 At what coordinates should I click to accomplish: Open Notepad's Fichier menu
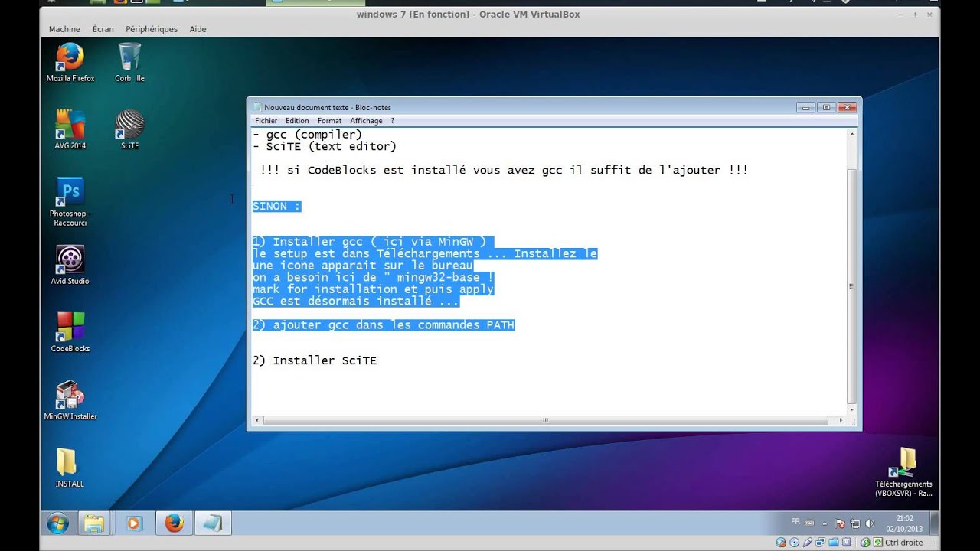tap(266, 121)
